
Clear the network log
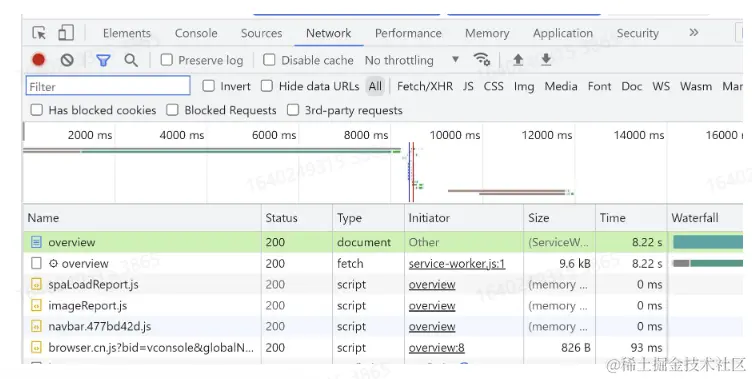click(67, 60)
